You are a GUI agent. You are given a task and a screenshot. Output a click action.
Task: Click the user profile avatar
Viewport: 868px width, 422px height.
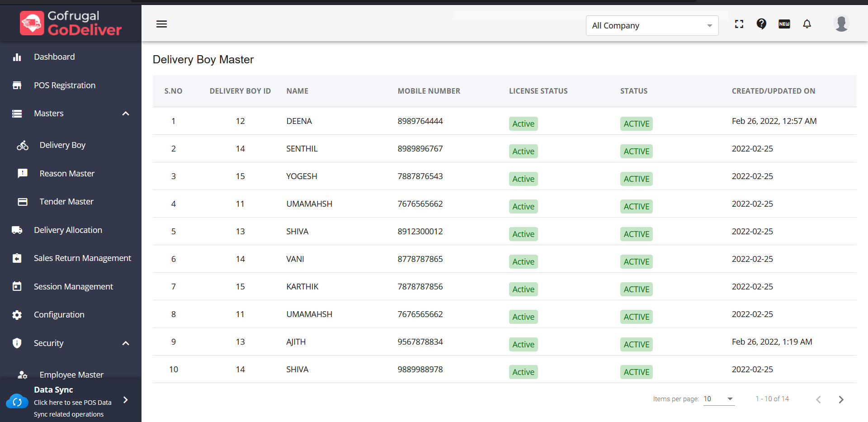pos(841,24)
